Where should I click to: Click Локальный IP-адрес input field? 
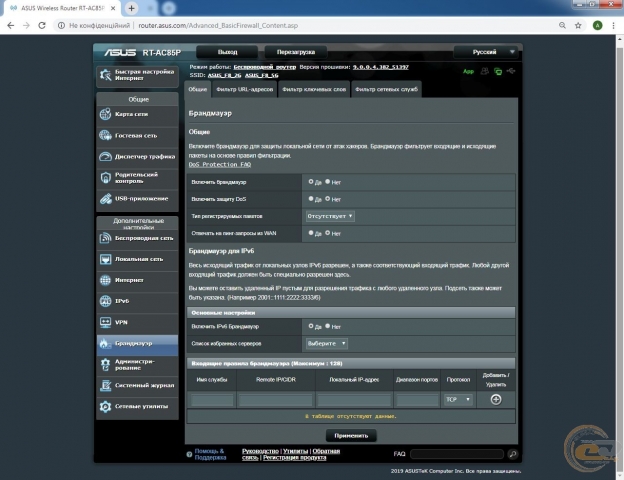click(354, 400)
